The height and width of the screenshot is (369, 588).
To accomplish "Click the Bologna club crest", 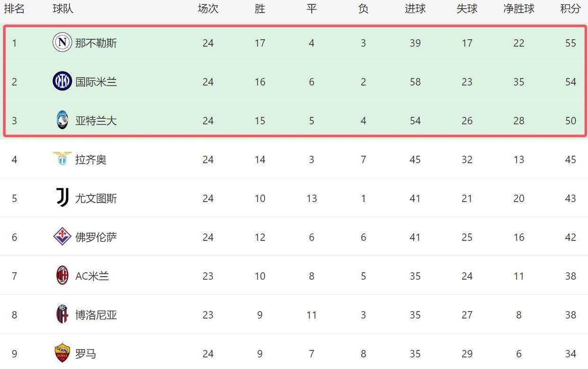I will pos(62,314).
